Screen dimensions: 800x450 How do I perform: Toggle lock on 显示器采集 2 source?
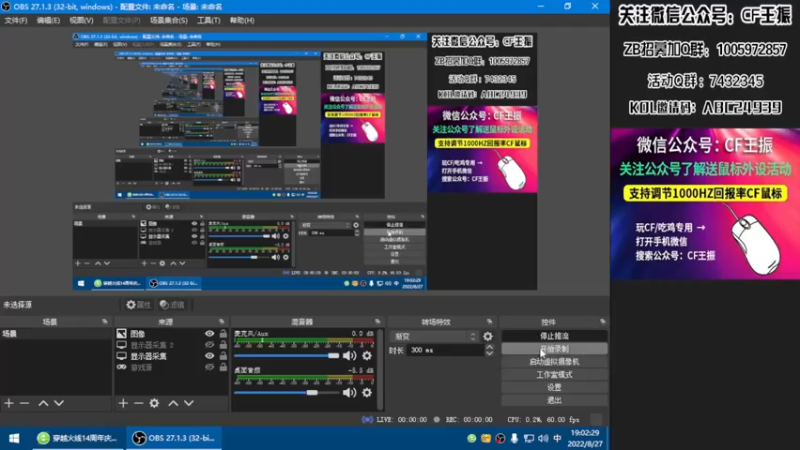click(x=223, y=345)
